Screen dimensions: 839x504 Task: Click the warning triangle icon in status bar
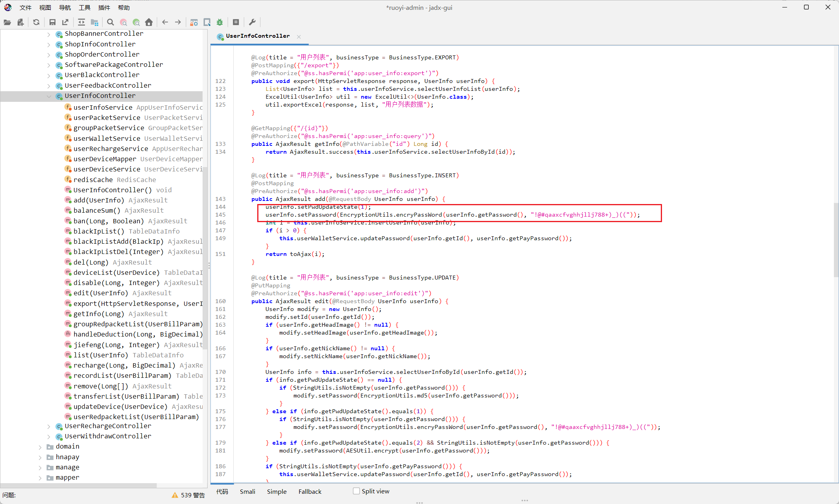(175, 495)
